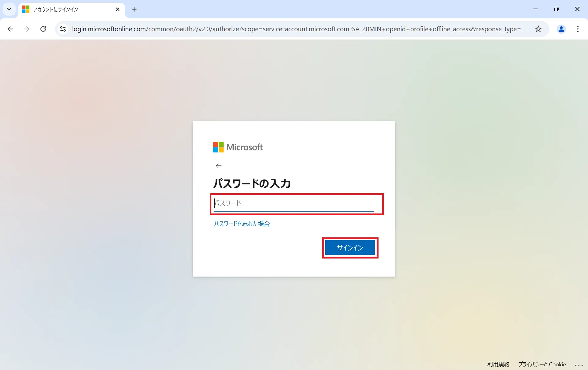Bookmark this page with star icon
588x370 pixels.
[538, 29]
